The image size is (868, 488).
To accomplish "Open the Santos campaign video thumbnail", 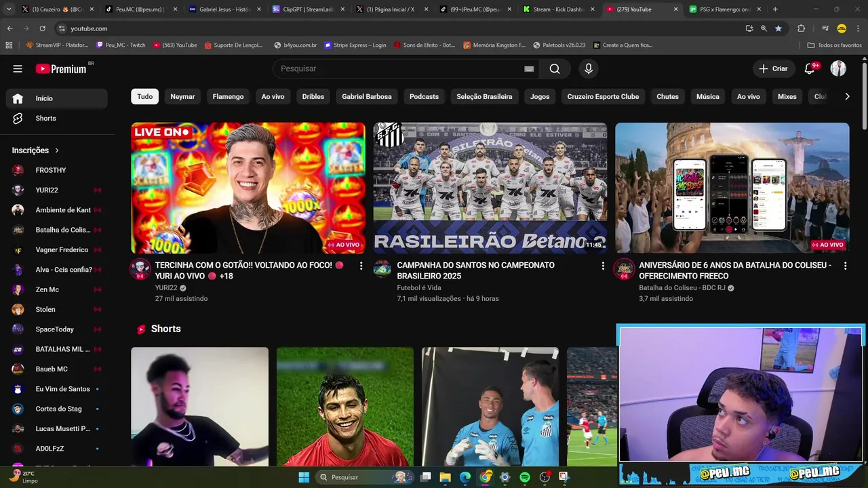I will (490, 188).
